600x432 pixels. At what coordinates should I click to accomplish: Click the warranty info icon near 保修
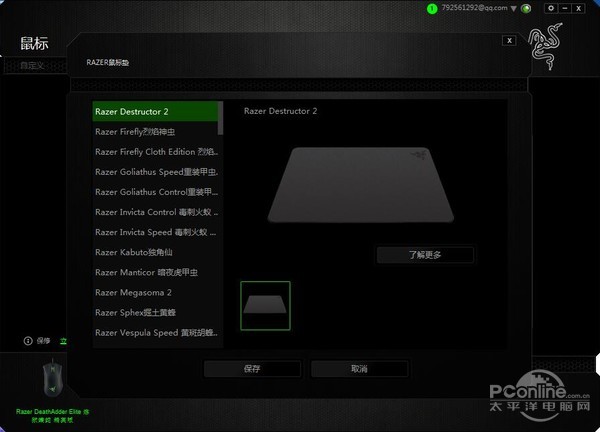28,341
